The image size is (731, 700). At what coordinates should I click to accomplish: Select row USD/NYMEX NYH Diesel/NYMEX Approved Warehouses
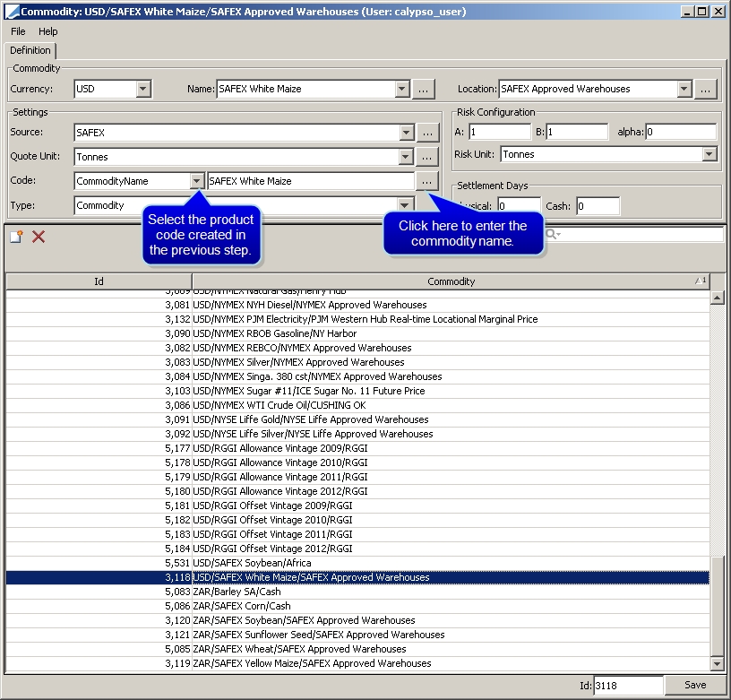[357, 305]
